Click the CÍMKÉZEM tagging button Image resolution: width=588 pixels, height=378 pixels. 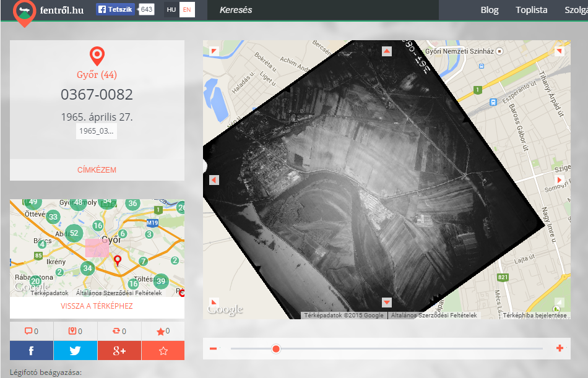tap(97, 170)
